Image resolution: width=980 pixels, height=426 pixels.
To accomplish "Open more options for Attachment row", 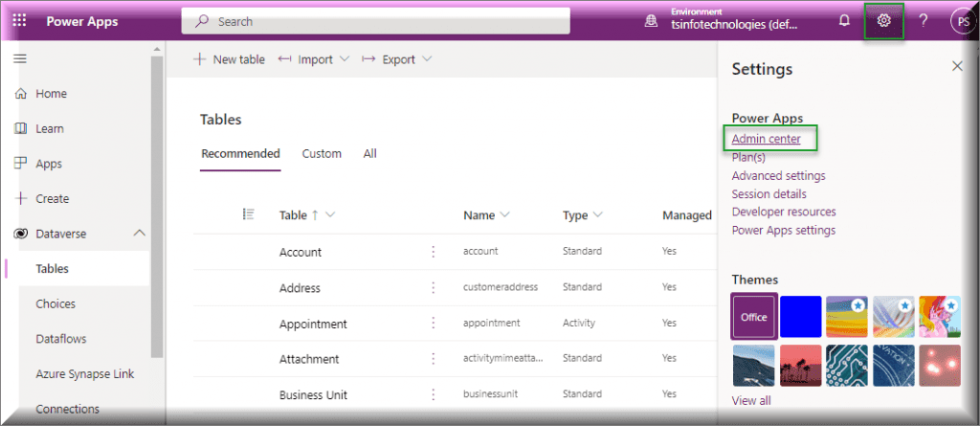I will 433,358.
